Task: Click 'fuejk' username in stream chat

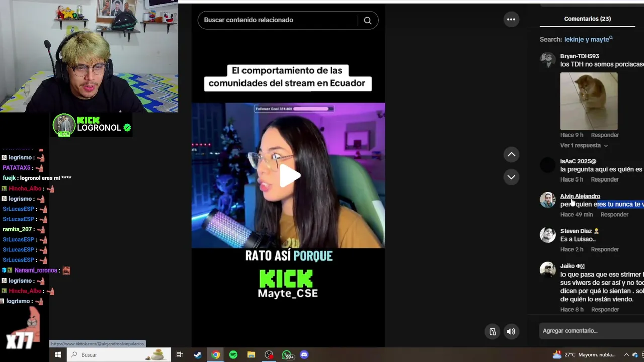Action: pyautogui.click(x=9, y=178)
